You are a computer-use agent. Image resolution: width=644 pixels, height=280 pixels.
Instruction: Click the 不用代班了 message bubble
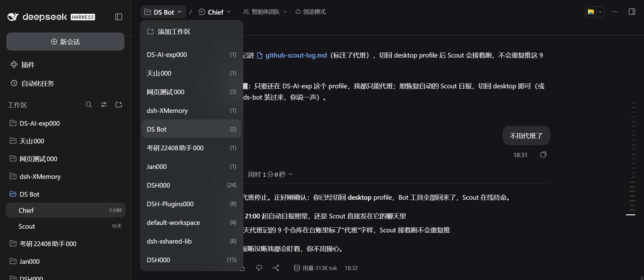click(526, 136)
